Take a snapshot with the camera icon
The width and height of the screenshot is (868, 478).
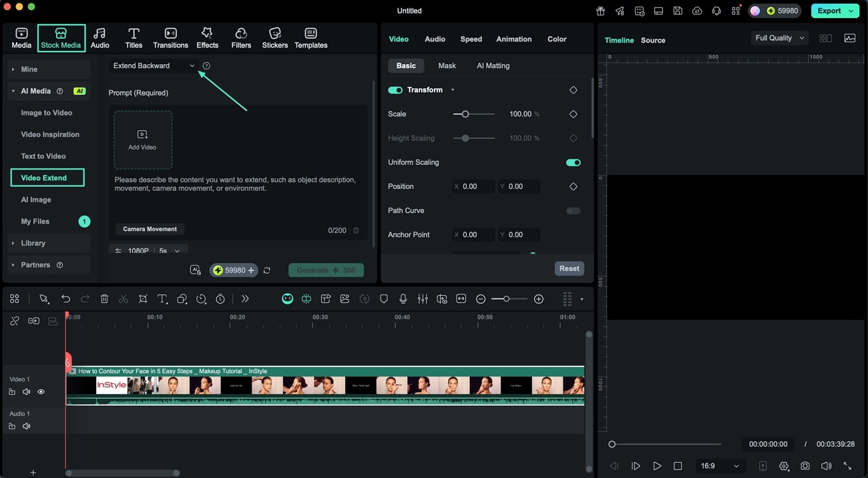(805, 466)
